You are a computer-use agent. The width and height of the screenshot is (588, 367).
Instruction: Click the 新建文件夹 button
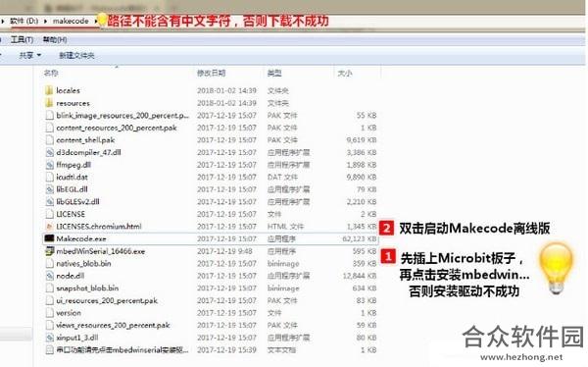(76, 55)
